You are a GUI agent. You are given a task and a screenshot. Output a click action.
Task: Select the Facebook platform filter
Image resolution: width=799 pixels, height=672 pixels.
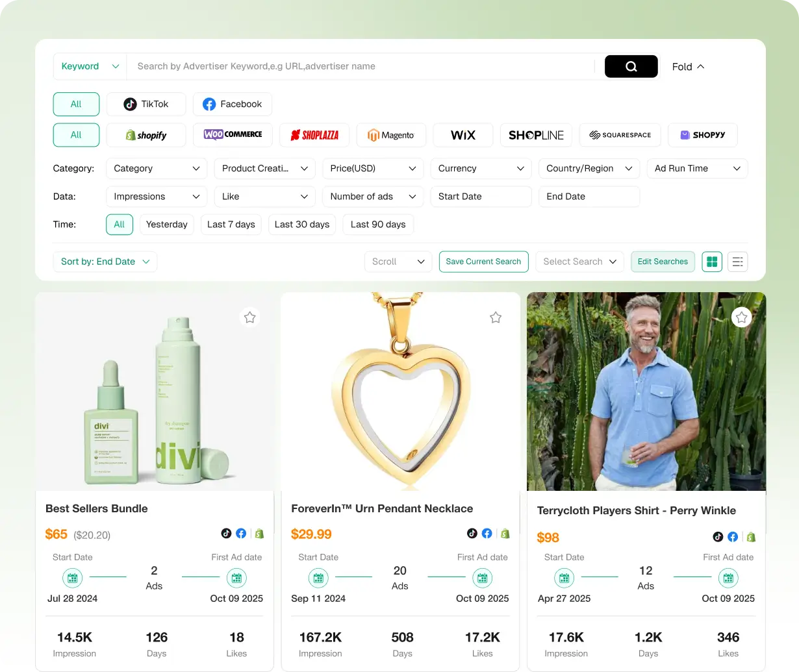coord(232,104)
